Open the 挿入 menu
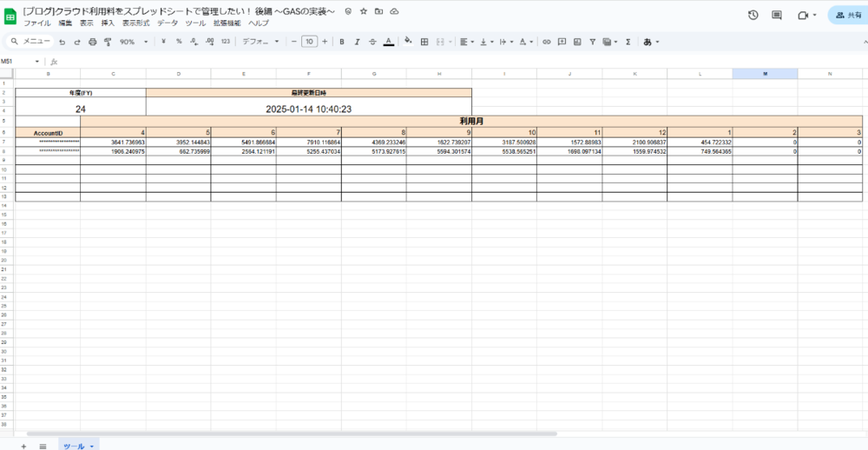This screenshot has height=450, width=868. click(x=108, y=23)
